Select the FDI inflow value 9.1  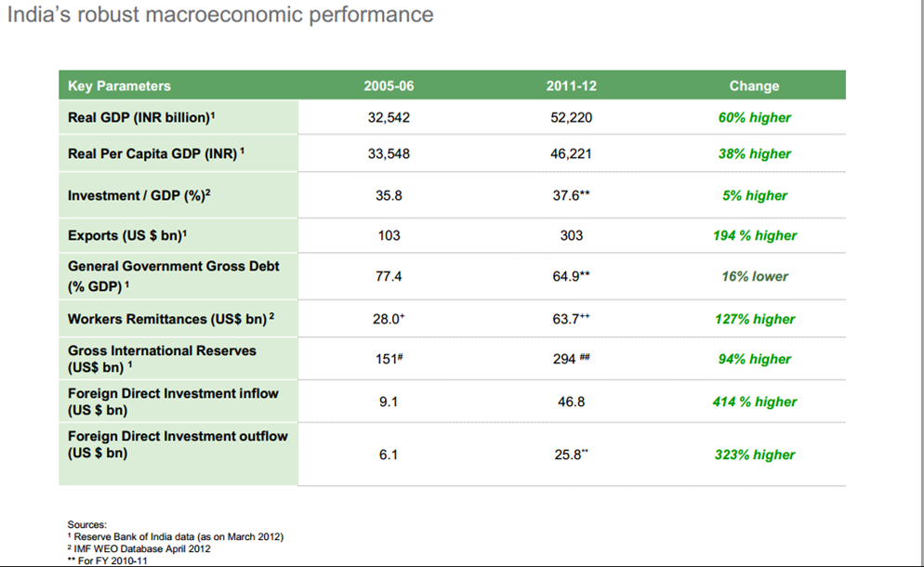[389, 402]
